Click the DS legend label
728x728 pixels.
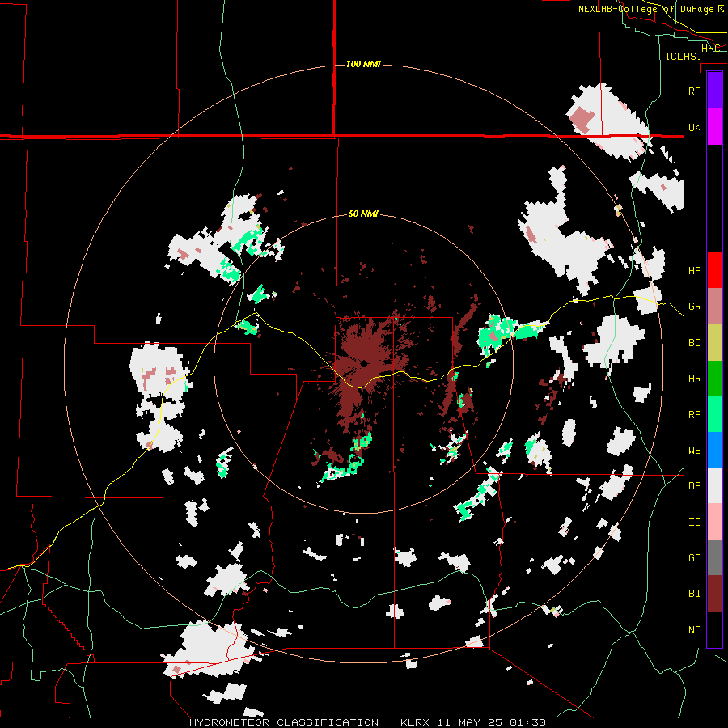coord(694,486)
